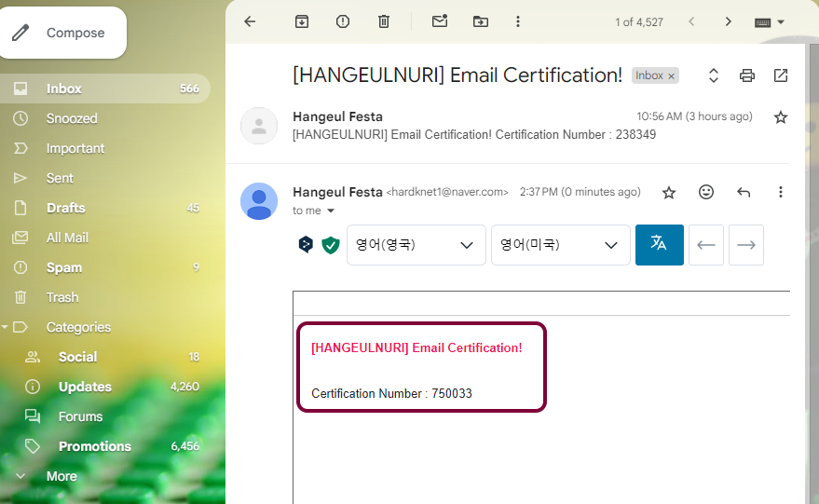
Task: Mark the email as unread
Action: 440,21
